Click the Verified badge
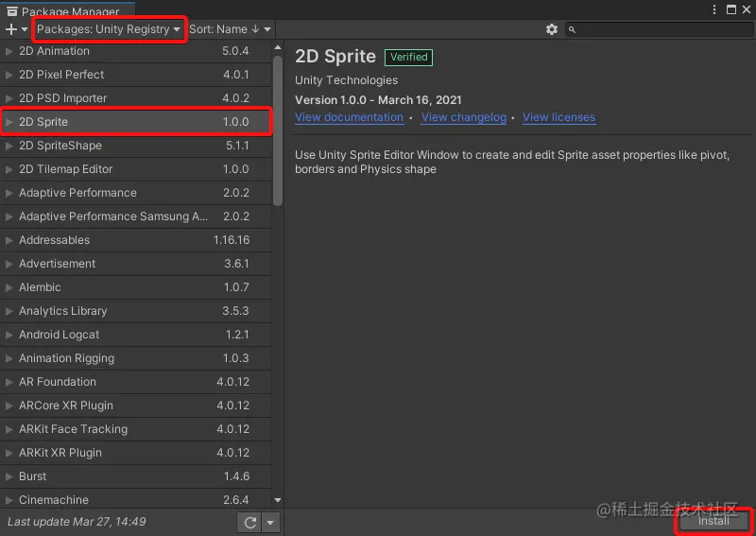The height and width of the screenshot is (536, 756). point(409,58)
